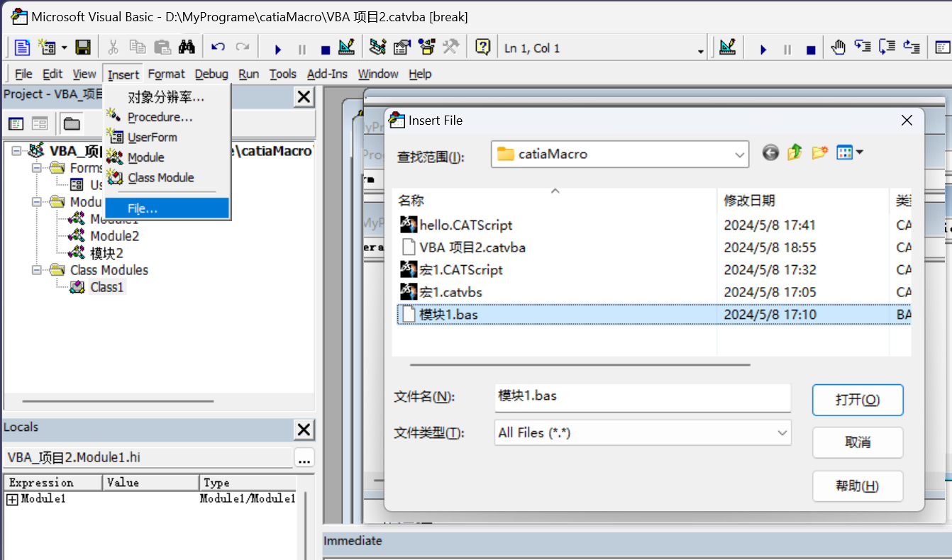Close the Locals panel

click(x=304, y=430)
